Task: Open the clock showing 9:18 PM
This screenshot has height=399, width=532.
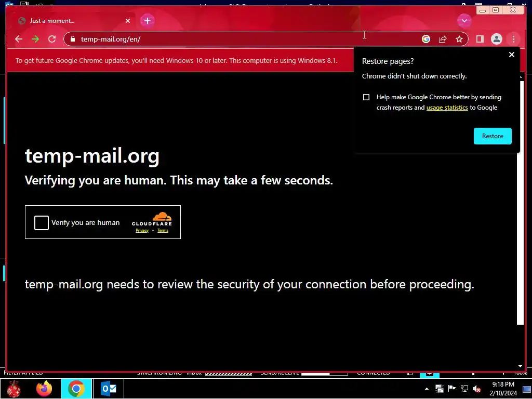Action: coord(503,389)
